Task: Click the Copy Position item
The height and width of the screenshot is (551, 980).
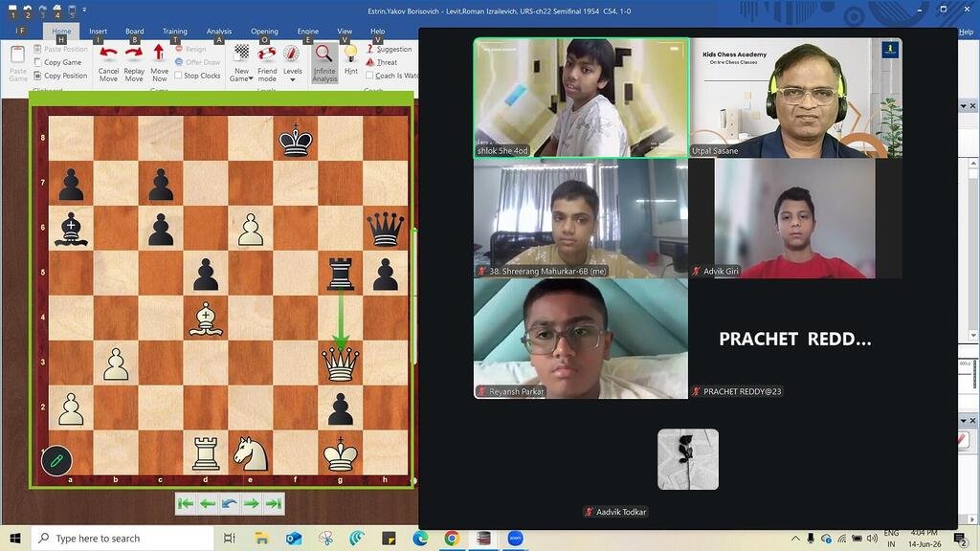Action: click(60, 76)
